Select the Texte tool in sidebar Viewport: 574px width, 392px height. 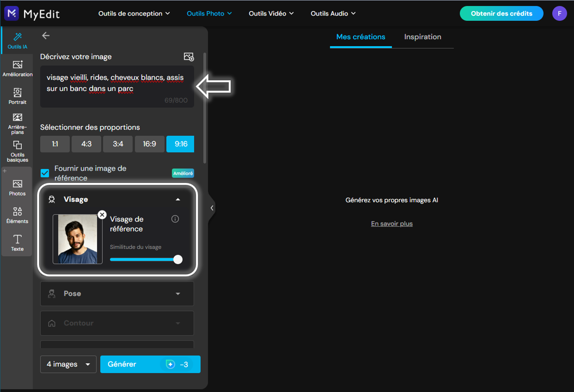[x=17, y=243]
